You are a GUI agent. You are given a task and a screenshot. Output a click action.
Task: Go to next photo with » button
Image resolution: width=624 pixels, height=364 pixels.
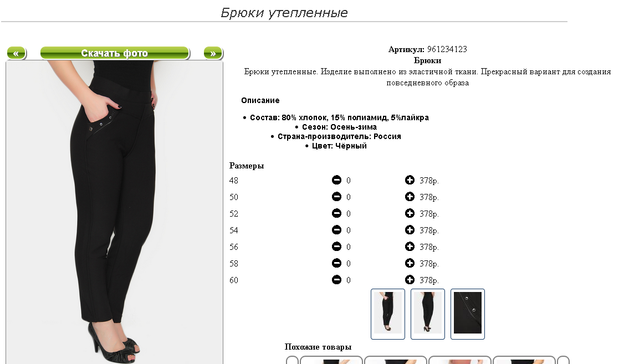click(213, 53)
